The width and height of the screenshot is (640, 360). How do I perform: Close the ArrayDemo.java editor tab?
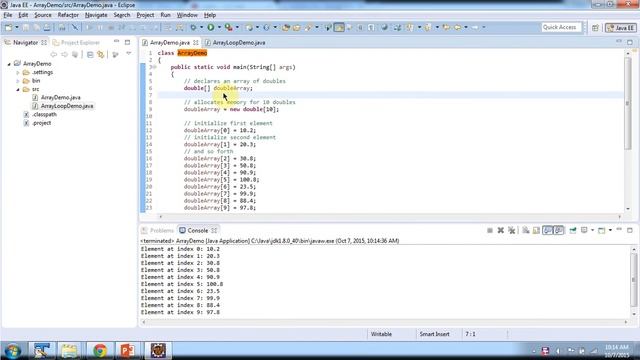coord(196,42)
